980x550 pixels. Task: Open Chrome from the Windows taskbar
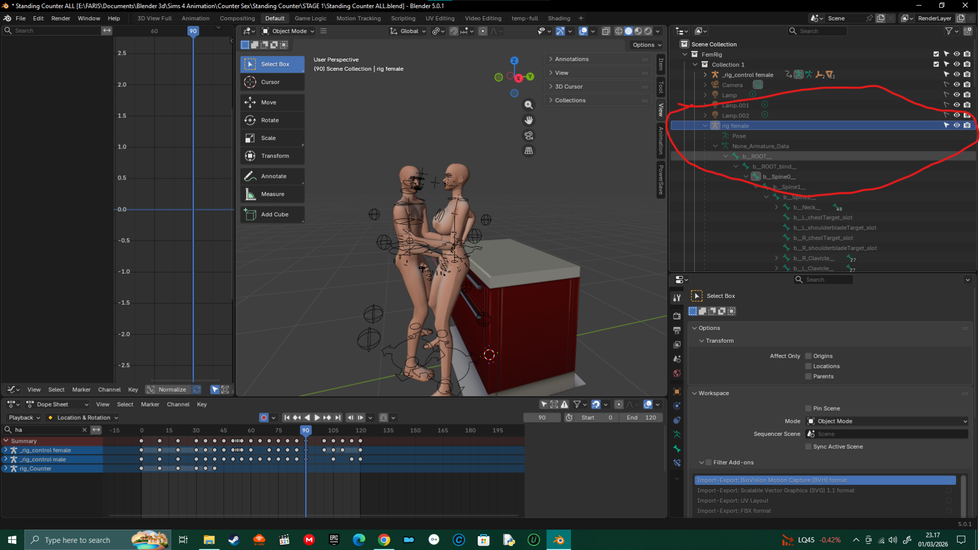coord(384,540)
